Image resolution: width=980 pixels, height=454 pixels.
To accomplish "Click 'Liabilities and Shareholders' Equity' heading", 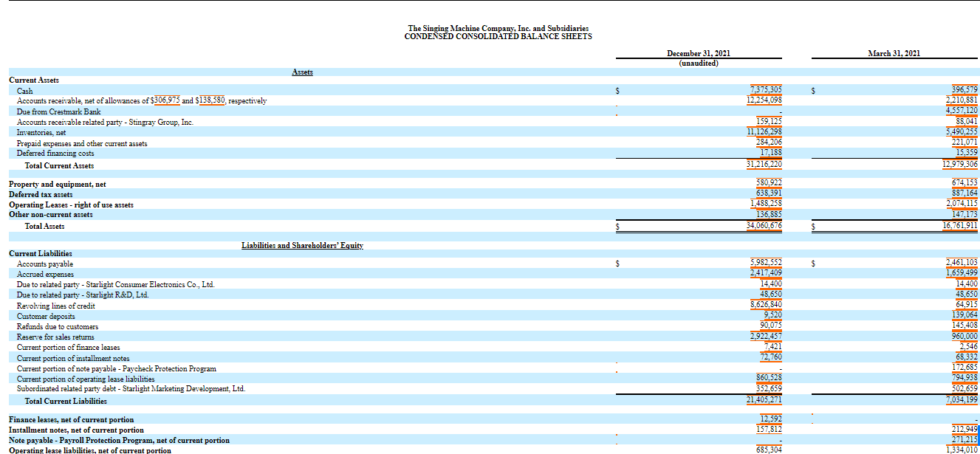I will 303,244.
